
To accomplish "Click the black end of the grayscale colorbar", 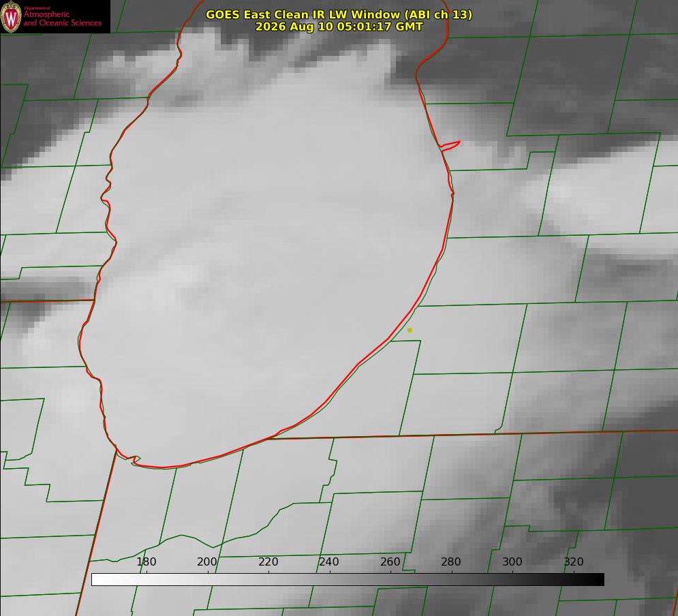I will (598, 579).
